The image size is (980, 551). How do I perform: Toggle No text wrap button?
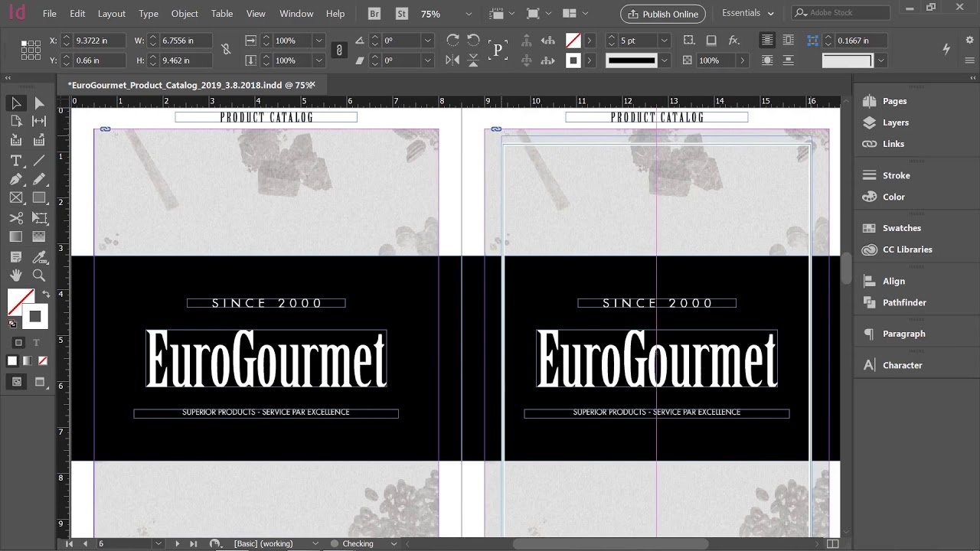[x=767, y=41]
